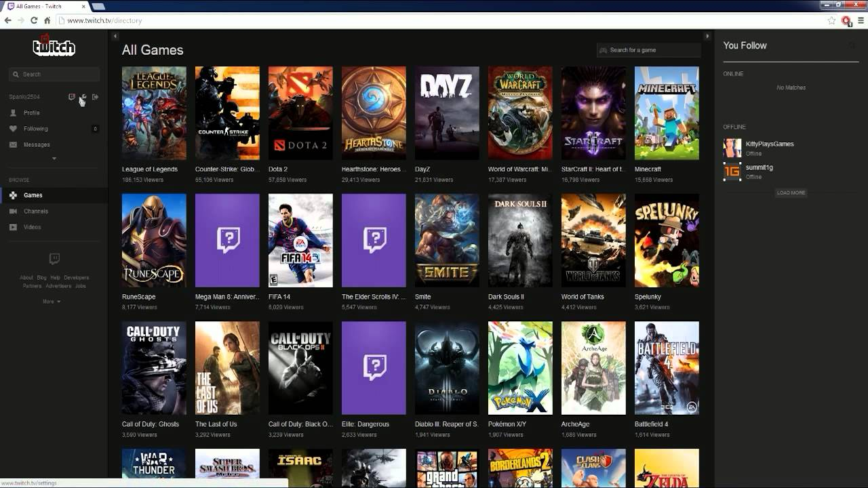868x488 pixels.
Task: Click the Following heart icon
Action: [x=13, y=129]
